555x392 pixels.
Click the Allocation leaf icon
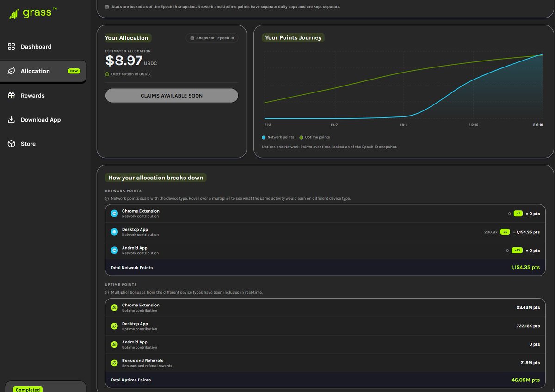(x=12, y=71)
